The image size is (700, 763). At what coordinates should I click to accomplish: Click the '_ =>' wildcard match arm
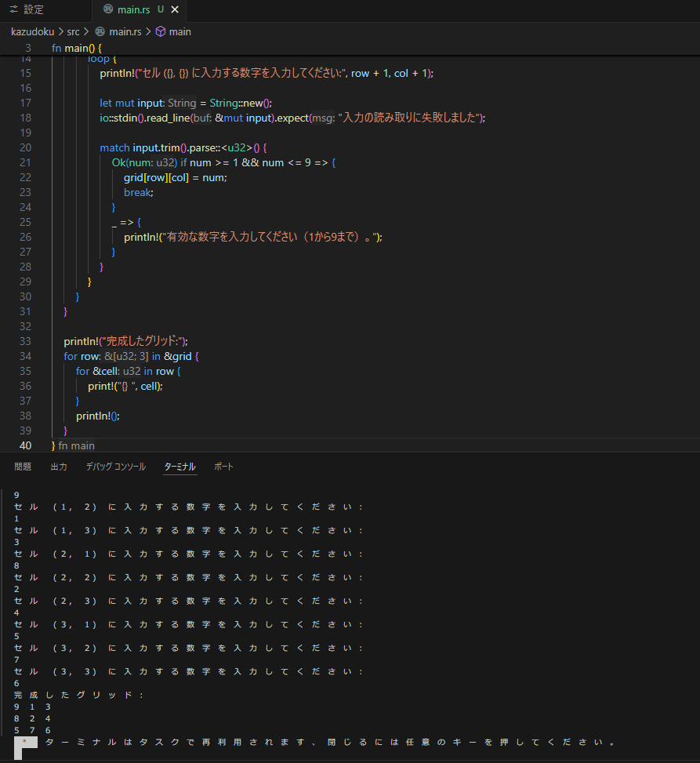click(122, 223)
